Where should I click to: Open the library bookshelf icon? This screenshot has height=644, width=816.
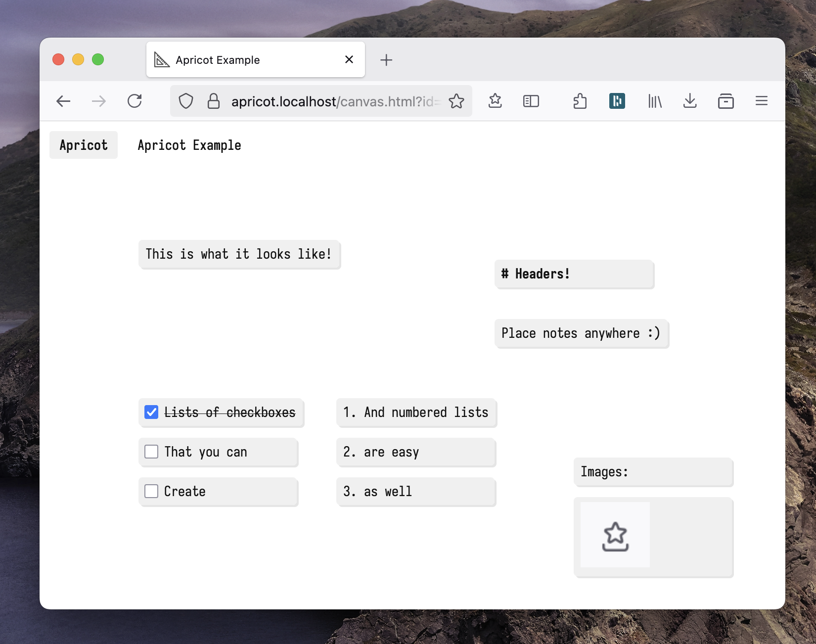(x=654, y=101)
